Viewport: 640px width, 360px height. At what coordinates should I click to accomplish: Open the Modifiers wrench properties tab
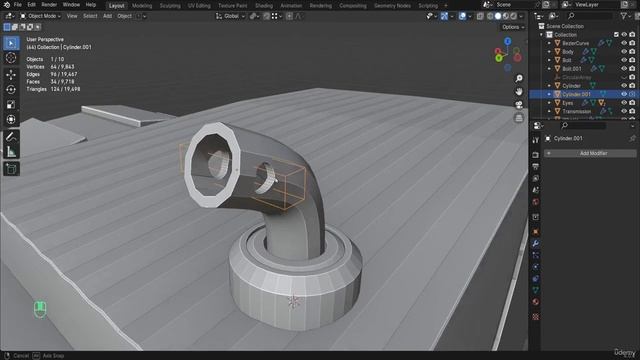pyautogui.click(x=536, y=244)
